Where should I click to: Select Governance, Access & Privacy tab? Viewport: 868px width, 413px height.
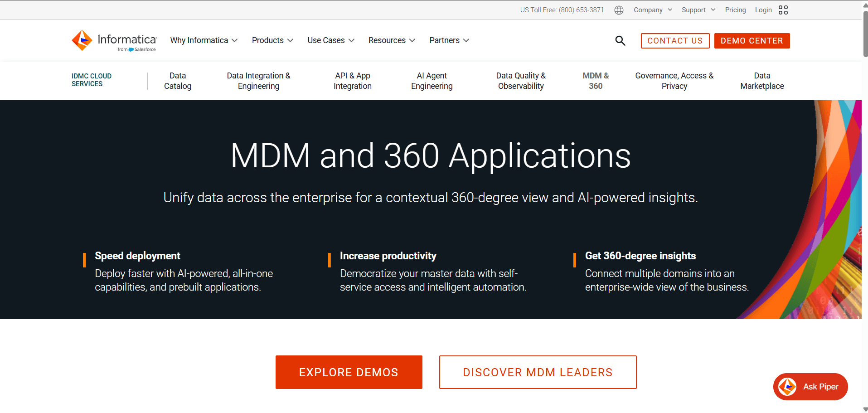coord(674,81)
